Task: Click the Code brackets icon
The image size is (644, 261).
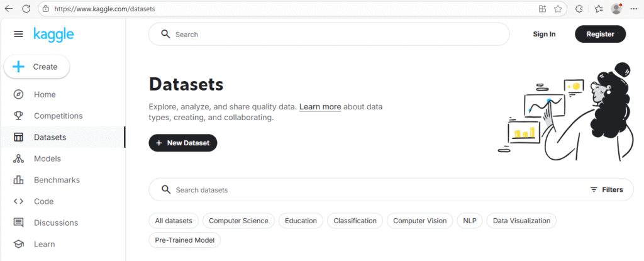Action: click(x=19, y=201)
